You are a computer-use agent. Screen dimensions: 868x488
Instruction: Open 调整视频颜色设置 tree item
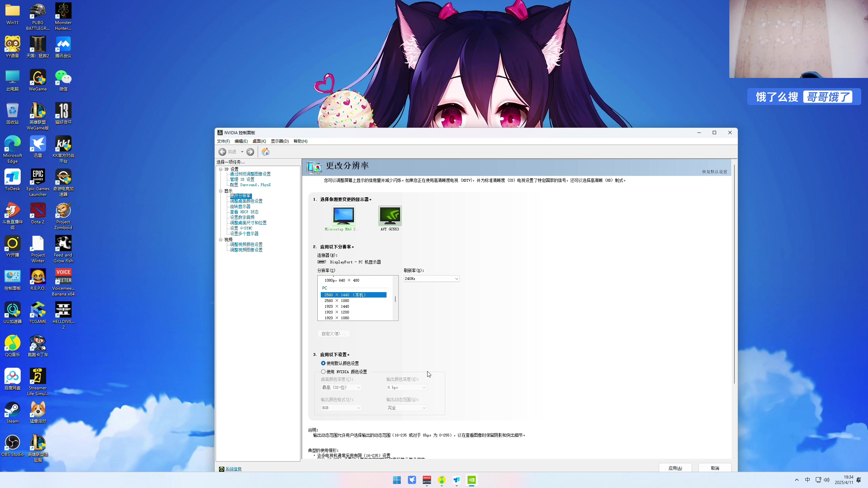click(246, 244)
